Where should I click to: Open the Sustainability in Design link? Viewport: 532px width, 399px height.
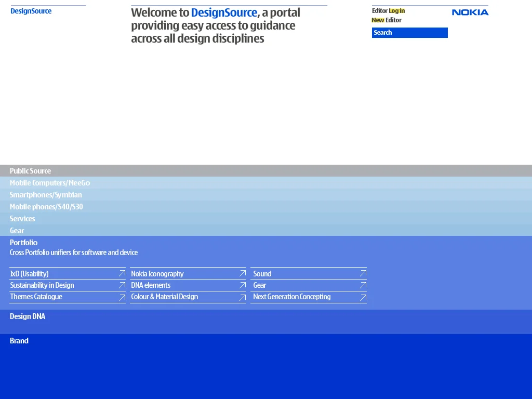[x=42, y=285]
